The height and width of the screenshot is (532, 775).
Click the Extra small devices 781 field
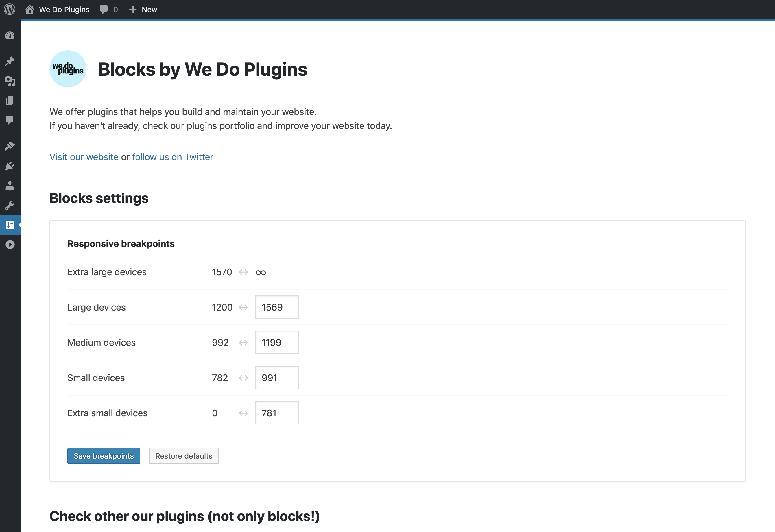(277, 413)
